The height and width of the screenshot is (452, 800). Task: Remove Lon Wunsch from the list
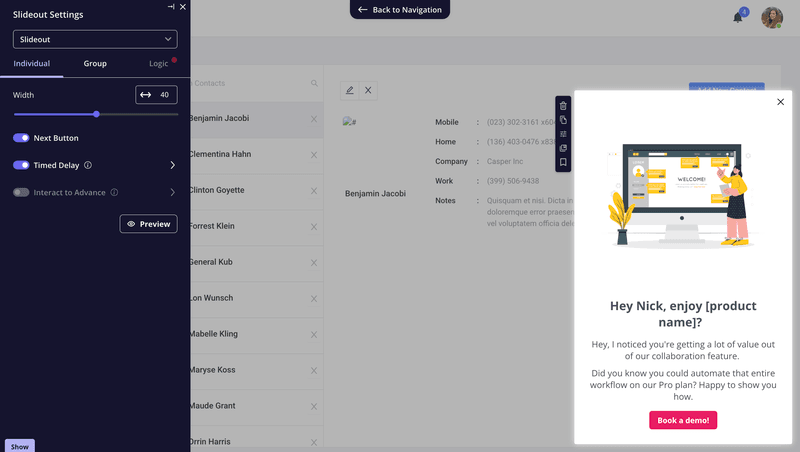314,299
